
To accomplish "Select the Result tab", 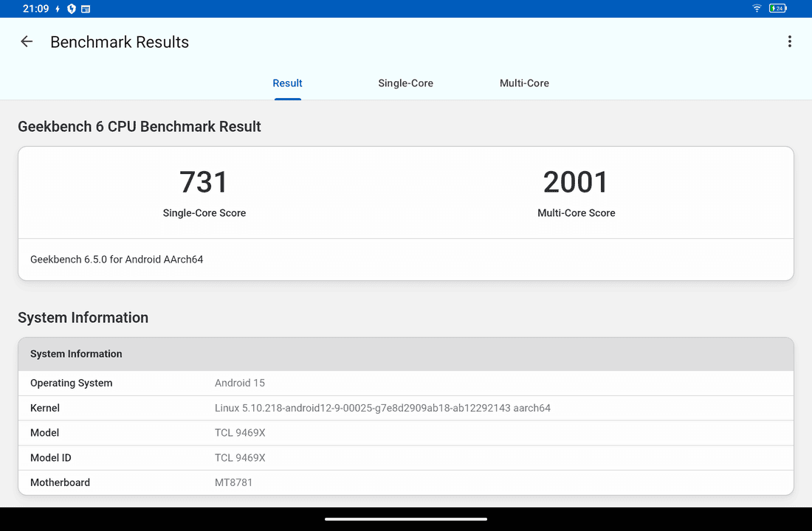I will (287, 83).
